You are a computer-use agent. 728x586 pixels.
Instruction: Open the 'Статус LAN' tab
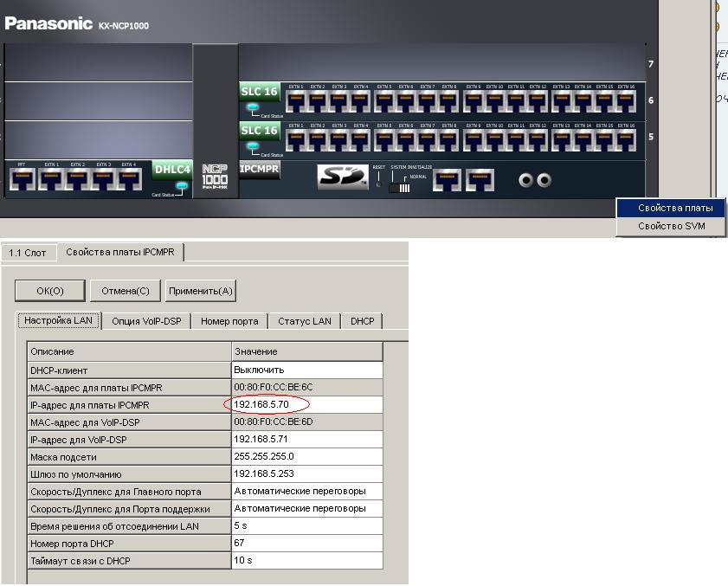(305, 321)
